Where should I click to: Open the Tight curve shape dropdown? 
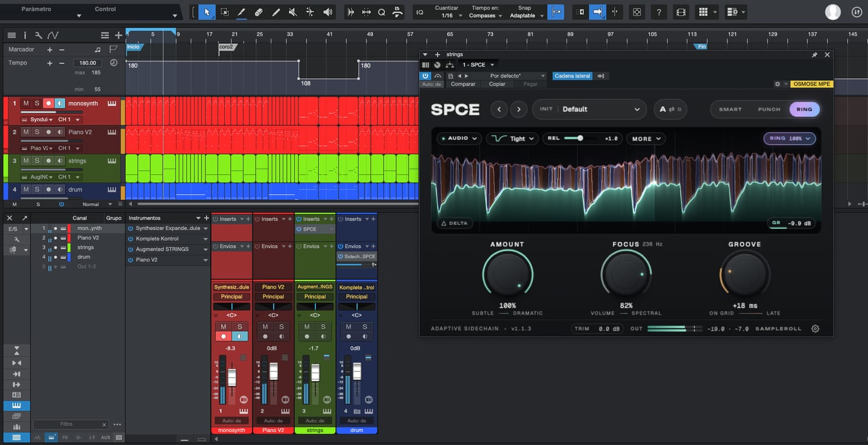tap(512, 138)
